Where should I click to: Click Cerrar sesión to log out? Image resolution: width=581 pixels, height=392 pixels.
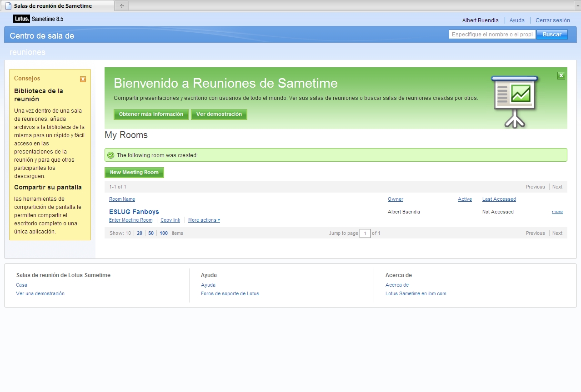[x=553, y=20]
